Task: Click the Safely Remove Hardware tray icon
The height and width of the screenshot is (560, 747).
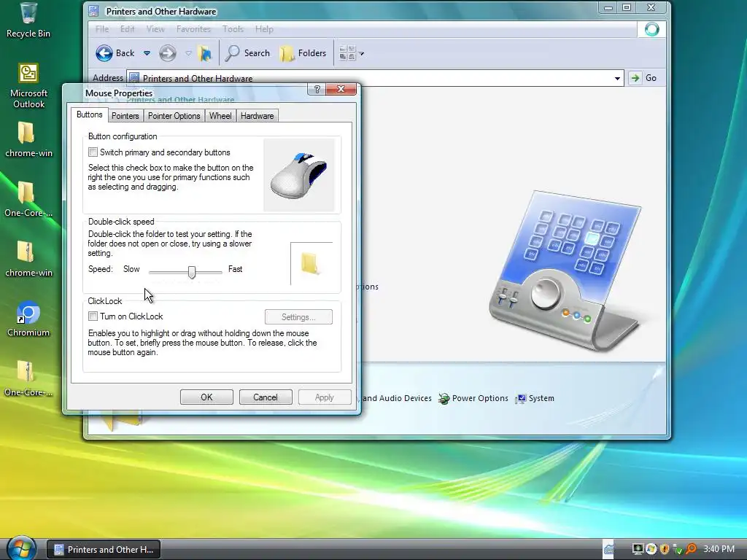Action: click(x=678, y=550)
